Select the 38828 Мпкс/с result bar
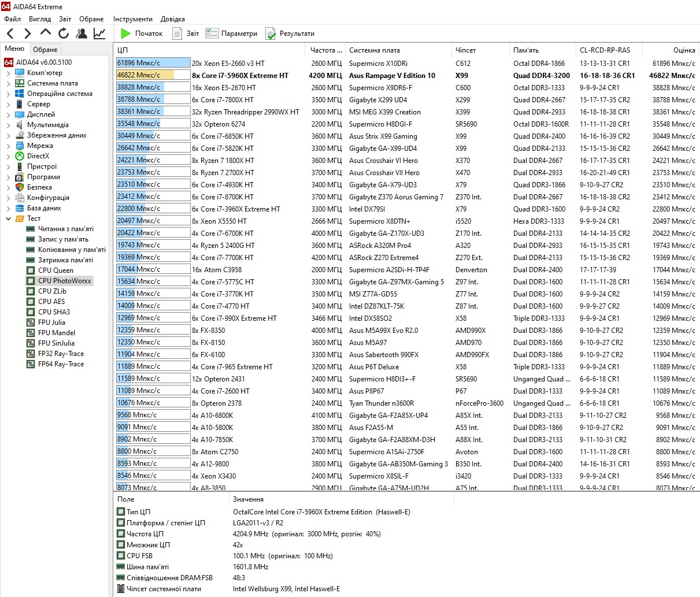 153,87
